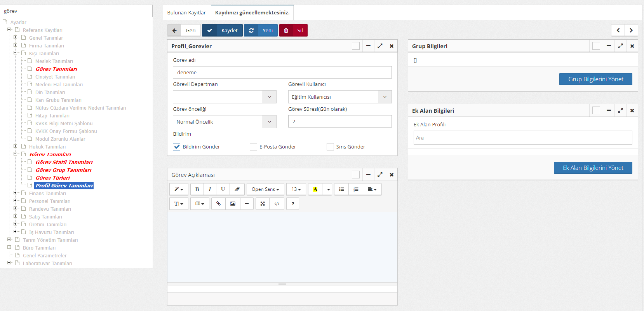
Task: Toggle italic text in the editor
Action: 210,189
